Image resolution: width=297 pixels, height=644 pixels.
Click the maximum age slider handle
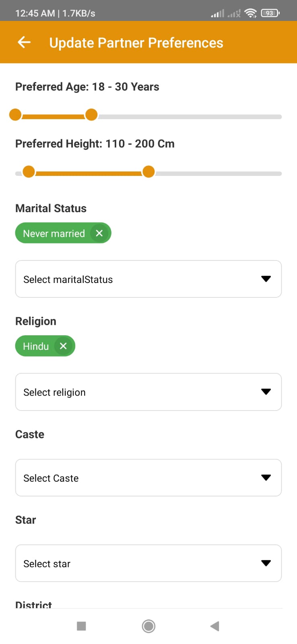tap(91, 115)
